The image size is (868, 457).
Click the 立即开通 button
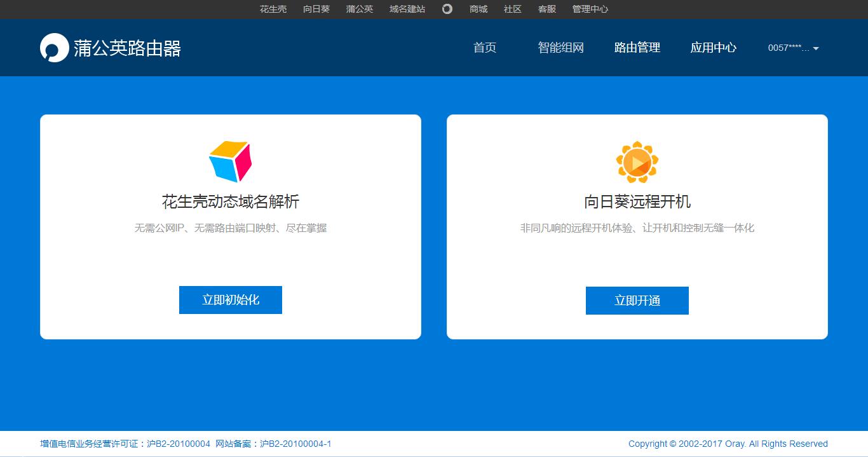(x=637, y=300)
